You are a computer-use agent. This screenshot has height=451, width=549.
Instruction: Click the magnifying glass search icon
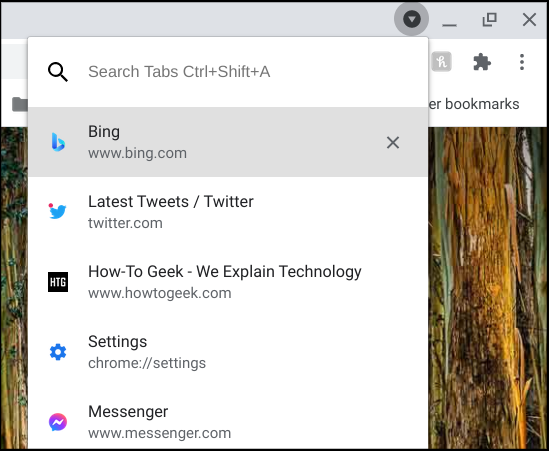(x=58, y=72)
